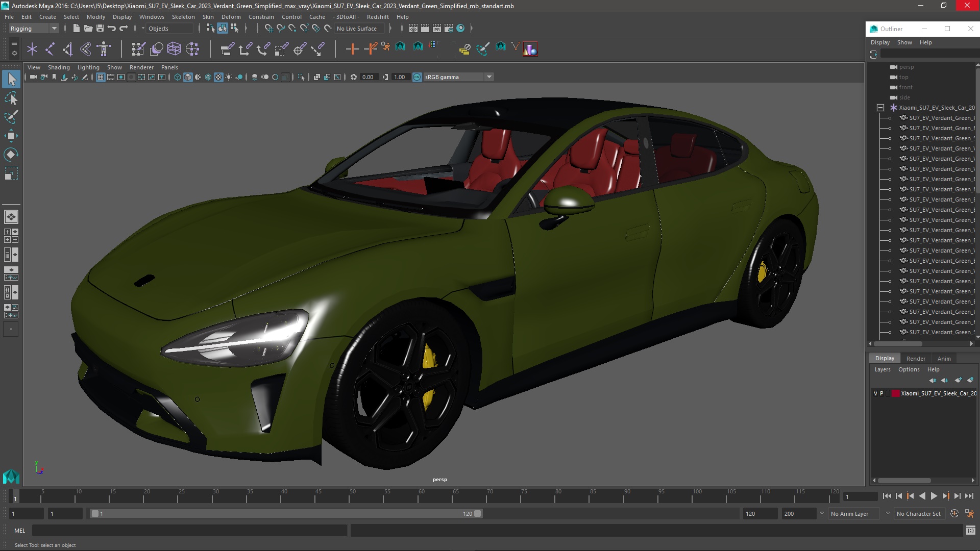This screenshot has width=980, height=551.
Task: Click the IK Handle tool on shelf
Action: (x=68, y=49)
